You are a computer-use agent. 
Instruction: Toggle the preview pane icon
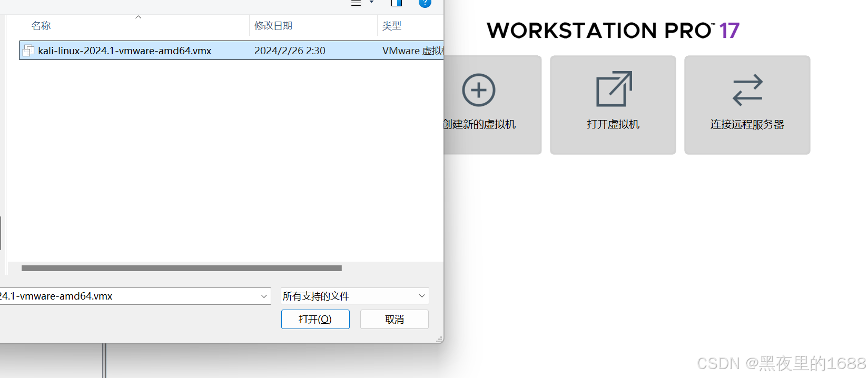click(397, 3)
